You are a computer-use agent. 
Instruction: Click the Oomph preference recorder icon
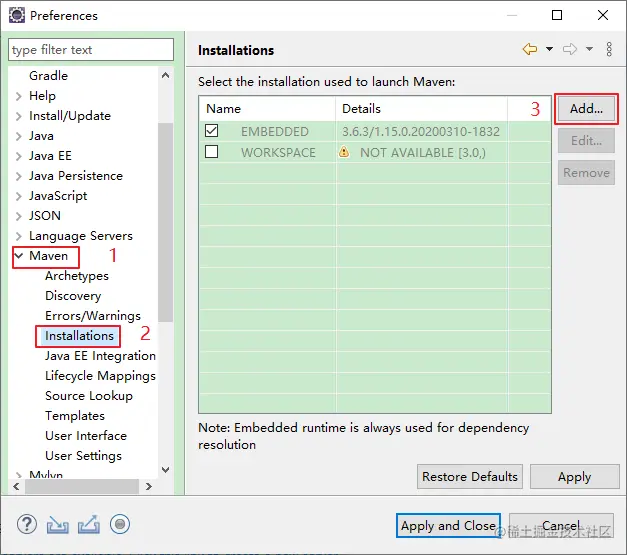120,524
